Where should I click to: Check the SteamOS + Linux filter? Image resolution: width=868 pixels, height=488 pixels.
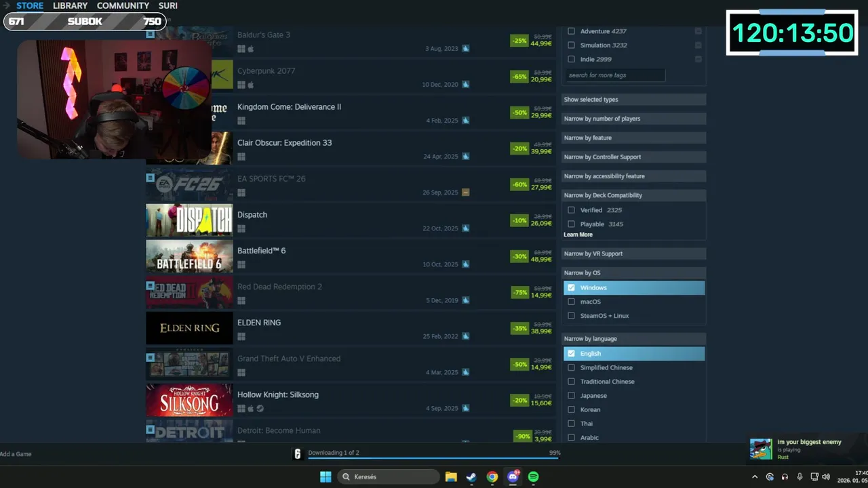coord(571,316)
